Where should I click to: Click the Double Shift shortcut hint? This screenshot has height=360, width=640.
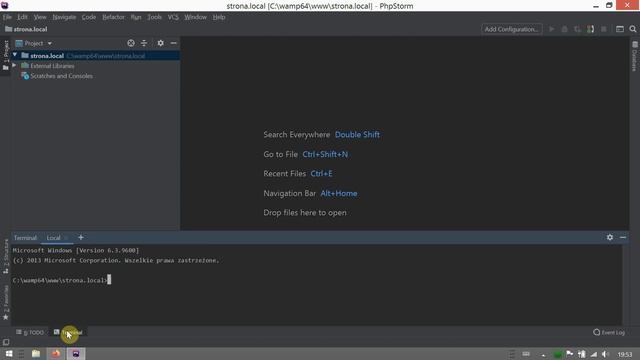click(357, 135)
